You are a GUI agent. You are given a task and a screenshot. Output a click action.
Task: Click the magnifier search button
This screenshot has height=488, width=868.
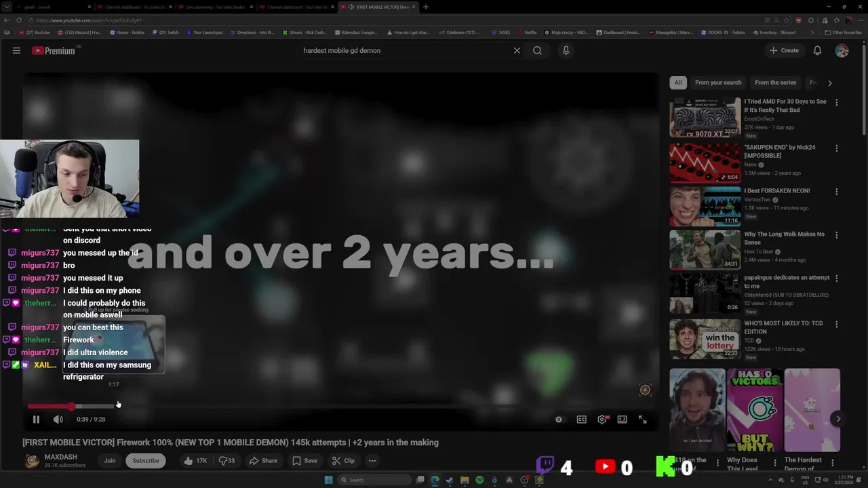537,50
